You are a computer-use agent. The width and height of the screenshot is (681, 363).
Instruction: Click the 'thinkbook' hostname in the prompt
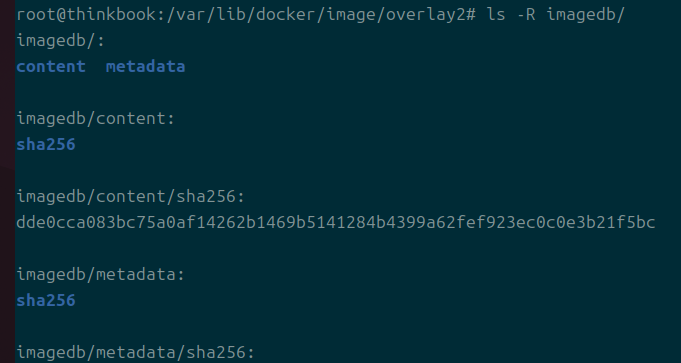(112, 14)
